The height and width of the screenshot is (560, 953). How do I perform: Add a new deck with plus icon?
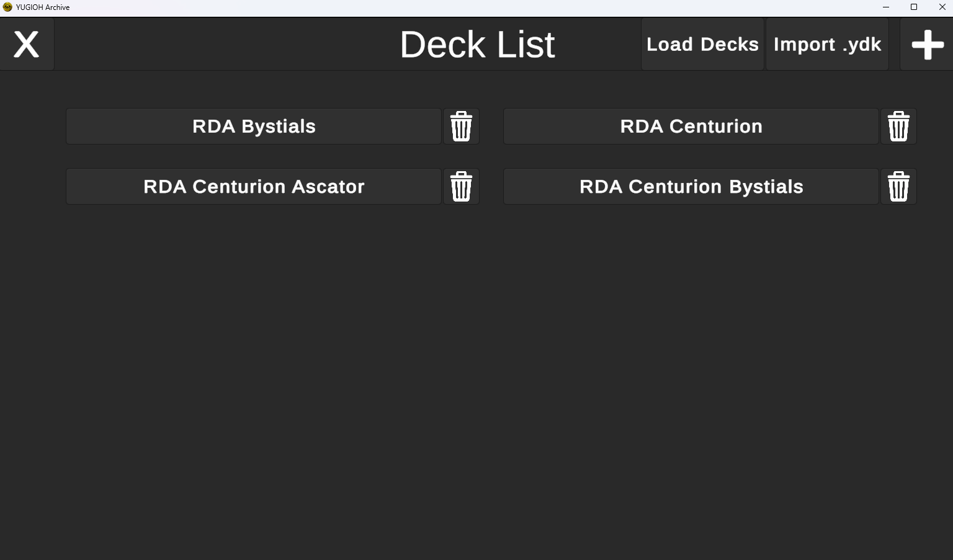927,45
